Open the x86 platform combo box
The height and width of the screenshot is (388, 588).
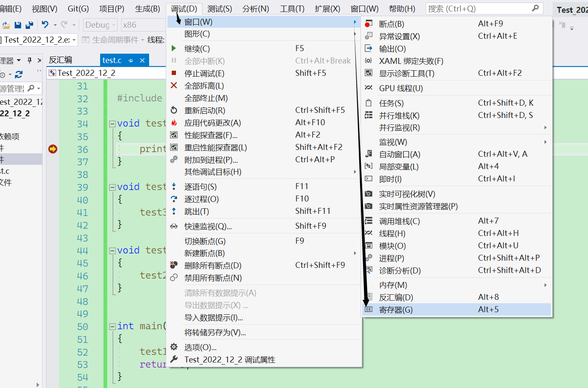(143, 25)
